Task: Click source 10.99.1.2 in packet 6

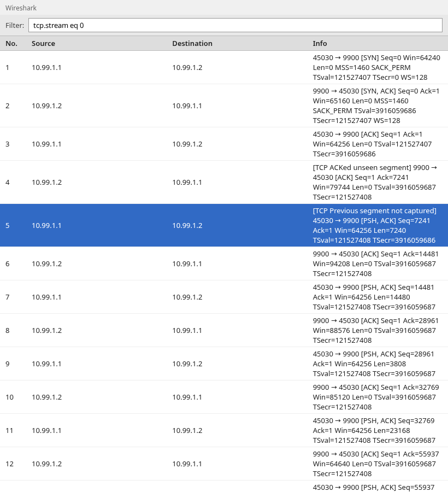Action: pos(47,263)
